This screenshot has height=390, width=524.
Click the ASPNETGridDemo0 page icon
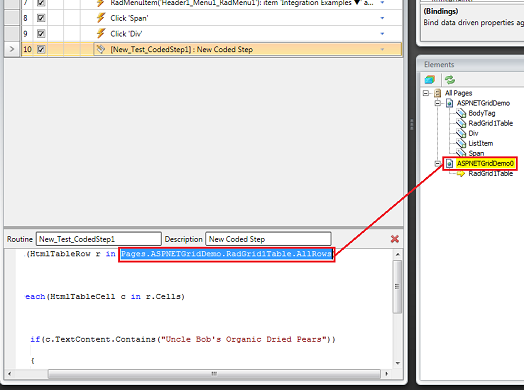tap(449, 163)
